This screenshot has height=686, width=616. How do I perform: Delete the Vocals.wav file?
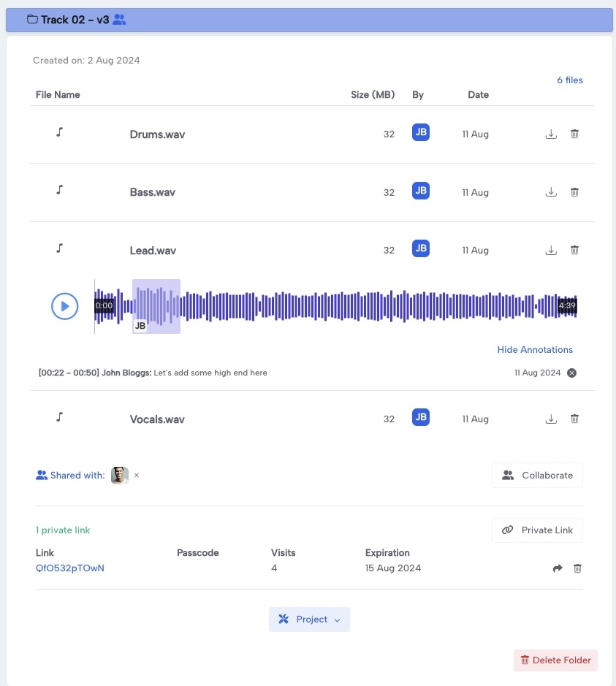point(574,419)
